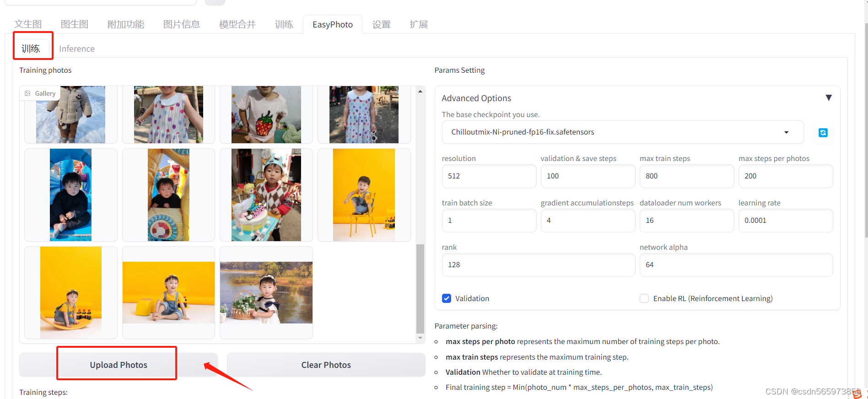Select the life ring playground photo
Image resolution: width=868 pixels, height=399 pixels.
[x=168, y=195]
